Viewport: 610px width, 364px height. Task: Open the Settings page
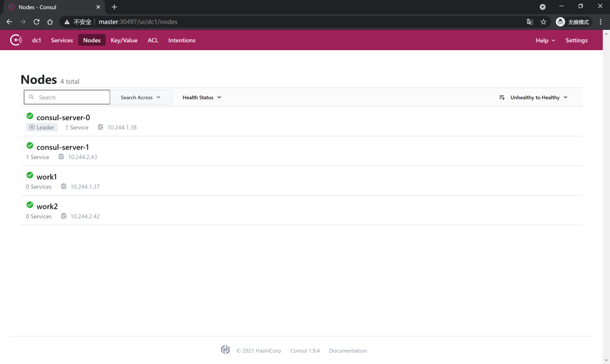(x=577, y=40)
